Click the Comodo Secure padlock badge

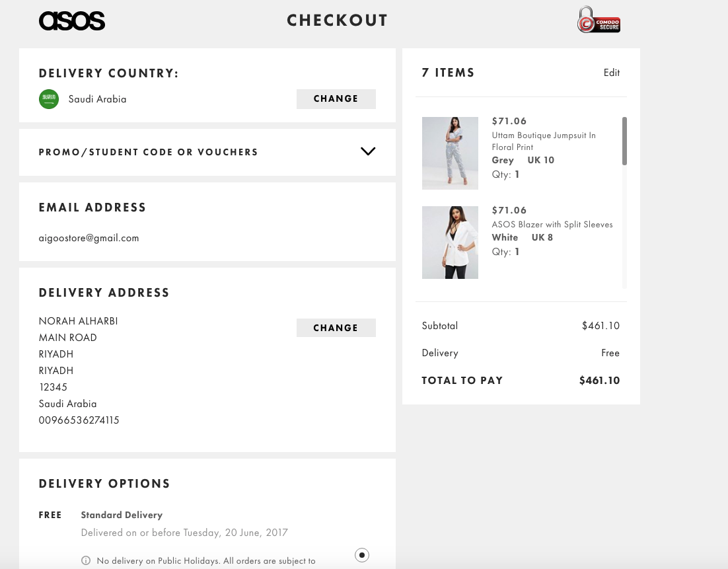[598, 20]
